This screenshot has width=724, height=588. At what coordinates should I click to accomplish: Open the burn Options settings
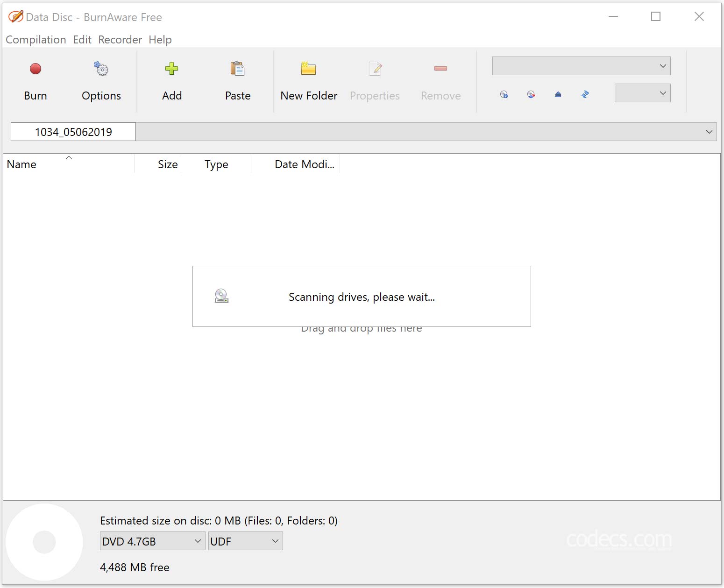coord(101,82)
